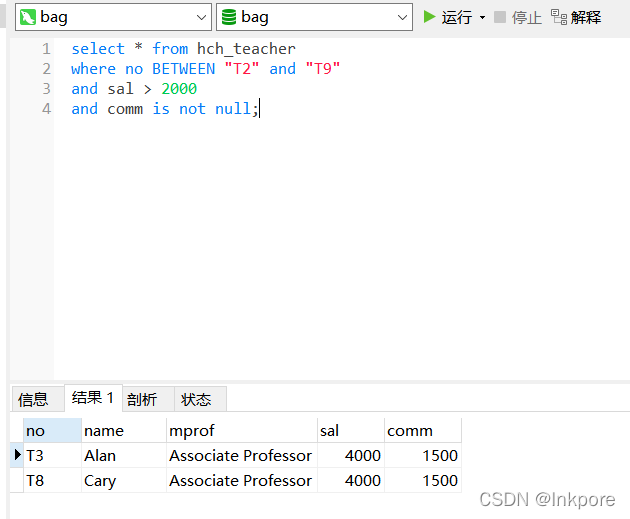Click Associate Professor in Cary's row

[242, 480]
